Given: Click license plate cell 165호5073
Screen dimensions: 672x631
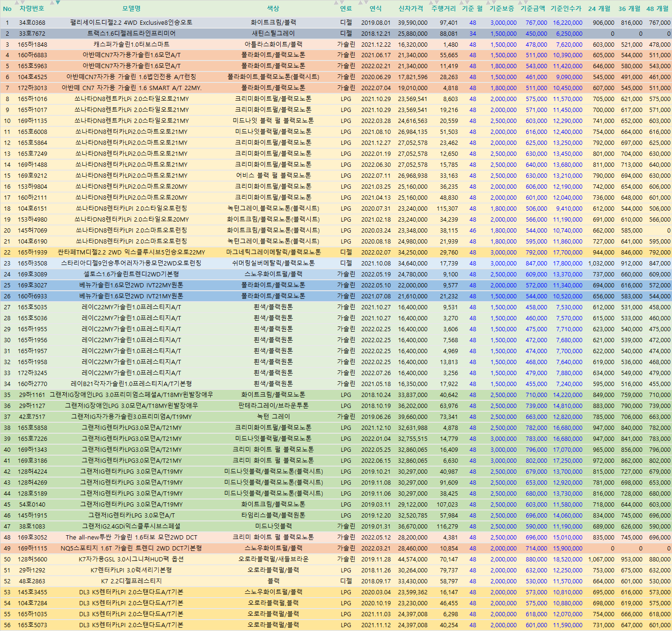Looking at the screenshot, I should (x=32, y=625).
